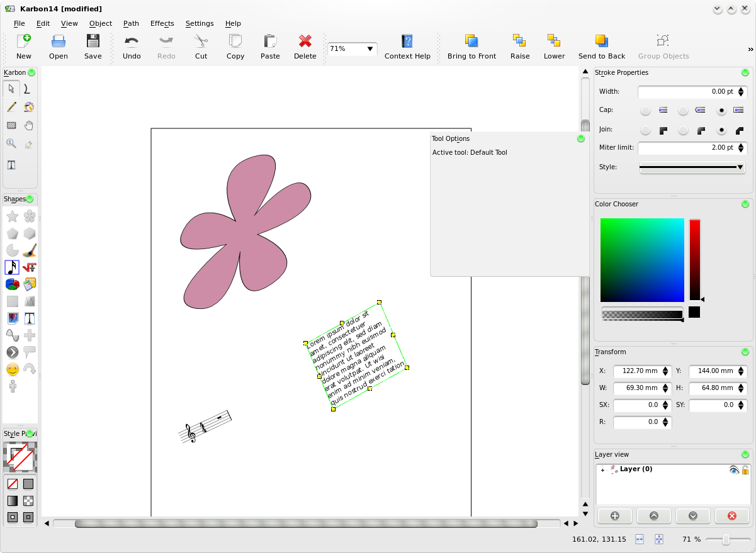Open the Effects menu
Image resolution: width=756 pixels, height=553 pixels.
pos(162,23)
